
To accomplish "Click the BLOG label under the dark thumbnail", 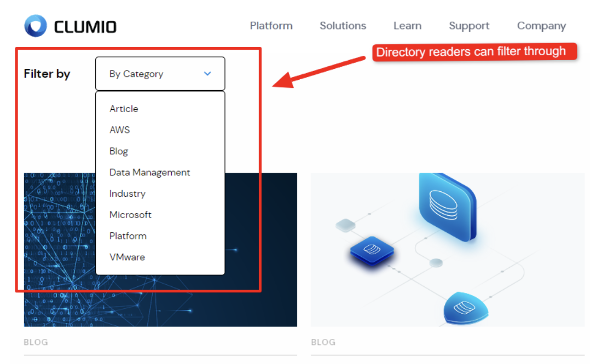I will 36,342.
